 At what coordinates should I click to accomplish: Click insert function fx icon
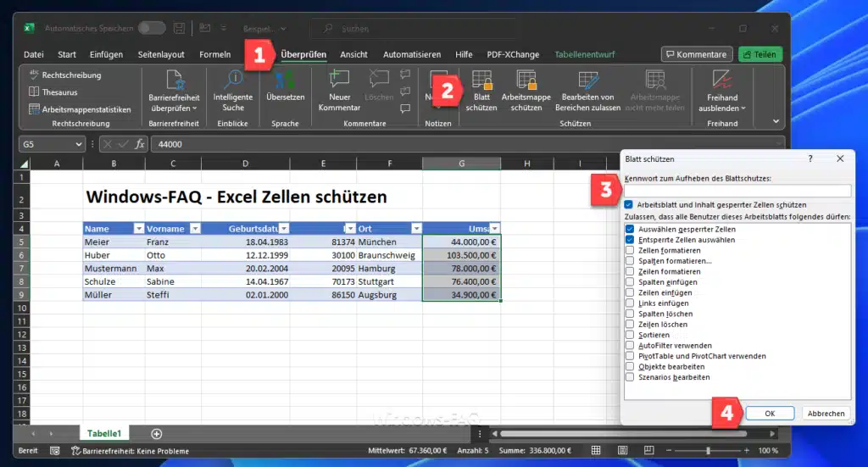pyautogui.click(x=140, y=144)
